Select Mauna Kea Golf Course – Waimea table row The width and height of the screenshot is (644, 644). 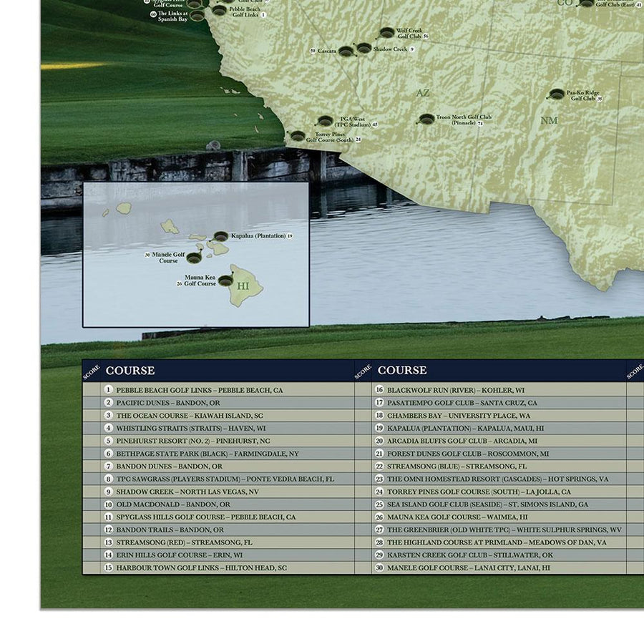point(491,517)
